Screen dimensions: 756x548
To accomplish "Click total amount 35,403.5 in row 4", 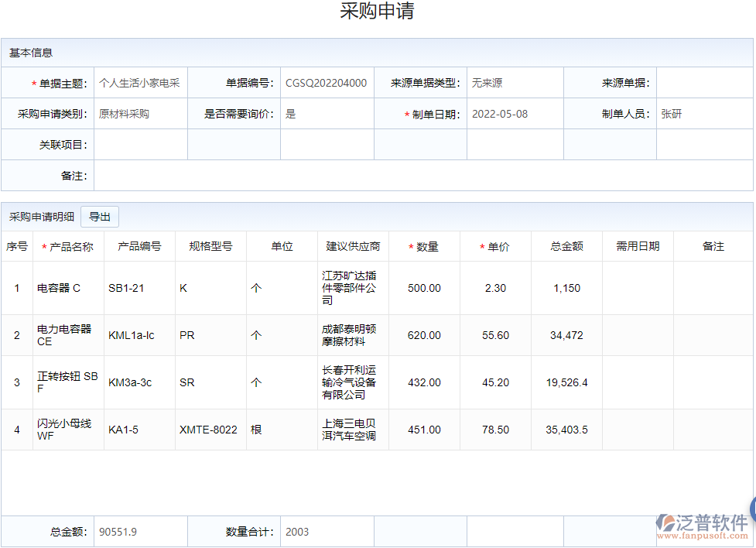I will coord(566,430).
